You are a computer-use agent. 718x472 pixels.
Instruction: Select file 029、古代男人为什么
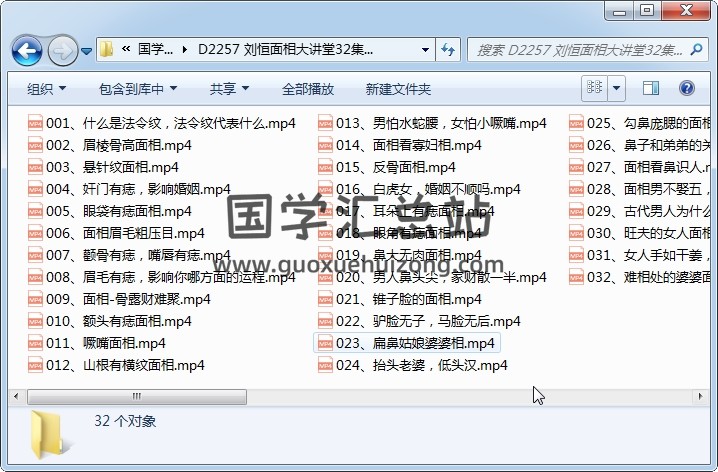click(x=639, y=211)
